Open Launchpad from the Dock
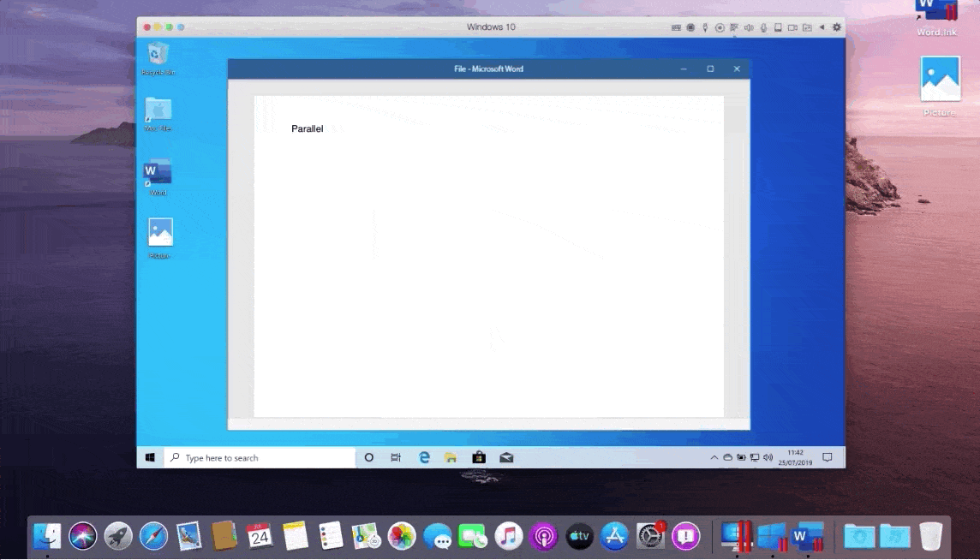The width and height of the screenshot is (980, 560). point(118,536)
